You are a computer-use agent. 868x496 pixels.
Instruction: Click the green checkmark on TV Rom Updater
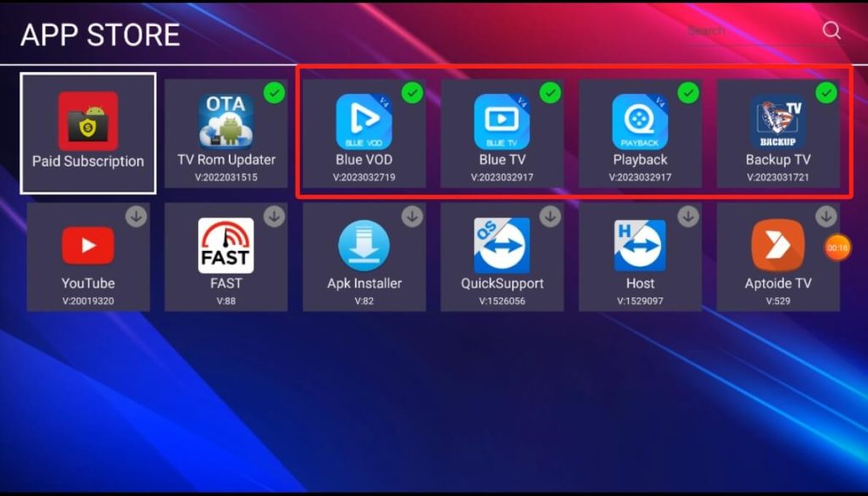point(274,92)
